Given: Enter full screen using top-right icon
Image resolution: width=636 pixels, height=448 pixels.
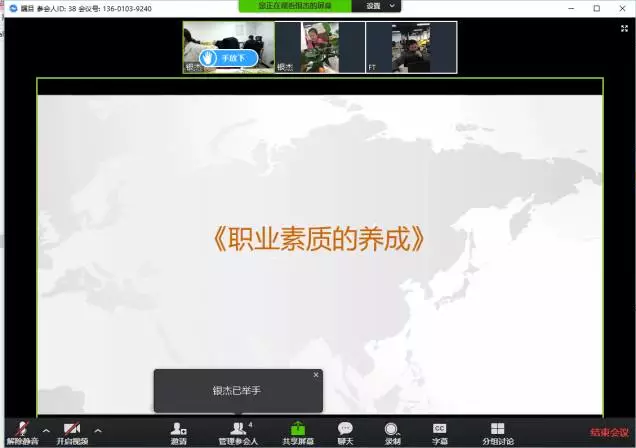Looking at the screenshot, I should 624,29.
